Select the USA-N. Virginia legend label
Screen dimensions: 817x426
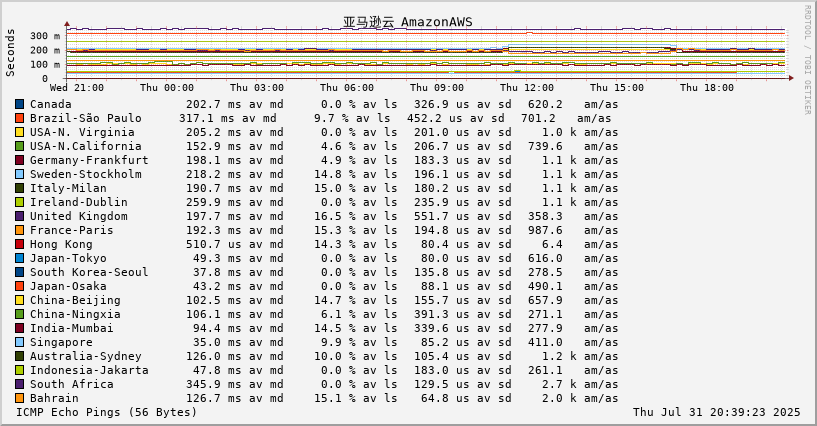[x=82, y=132]
